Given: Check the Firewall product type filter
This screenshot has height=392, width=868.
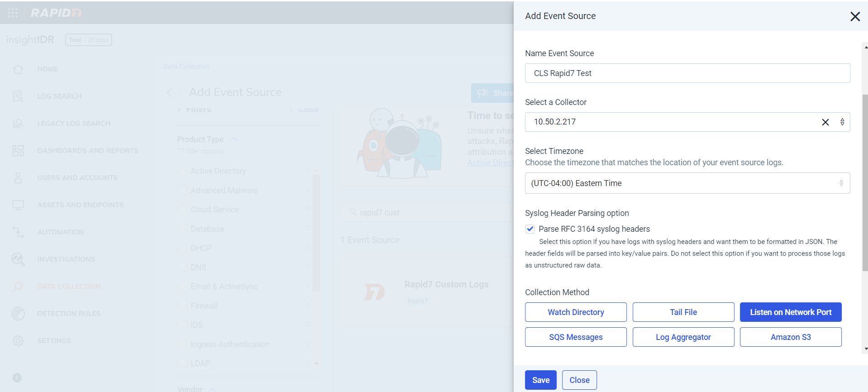Looking at the screenshot, I should pos(182,306).
